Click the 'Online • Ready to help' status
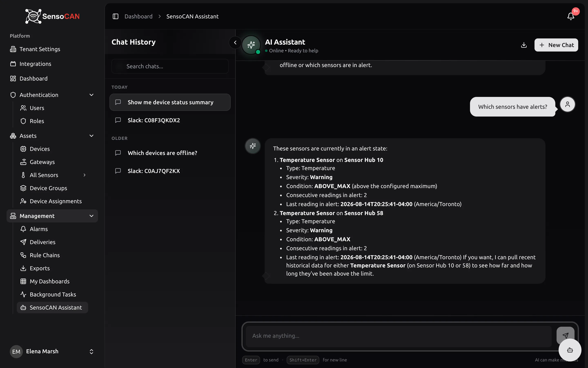This screenshot has width=588, height=368. 292,51
